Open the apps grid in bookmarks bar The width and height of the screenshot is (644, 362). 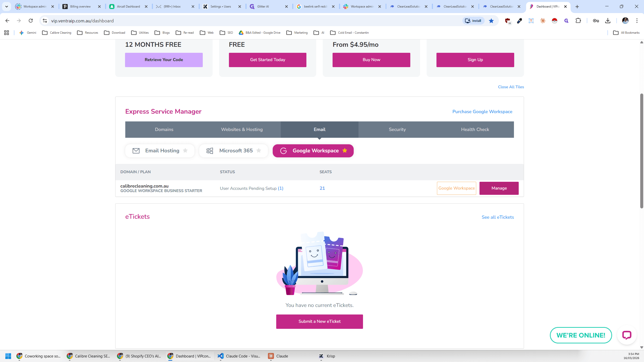(7, 33)
